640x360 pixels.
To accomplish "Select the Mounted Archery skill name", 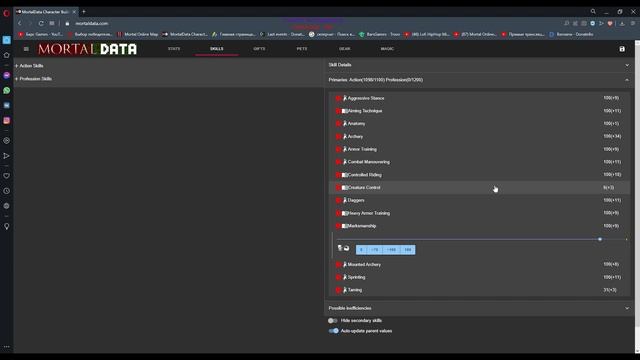I will click(x=364, y=264).
